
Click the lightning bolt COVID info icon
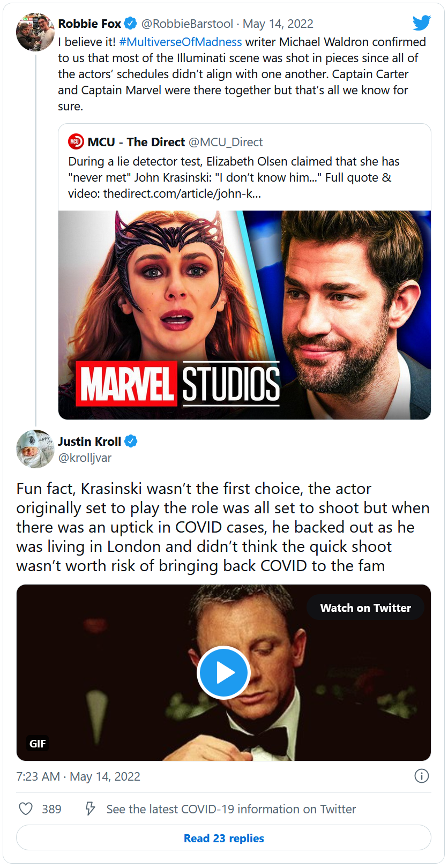click(91, 809)
